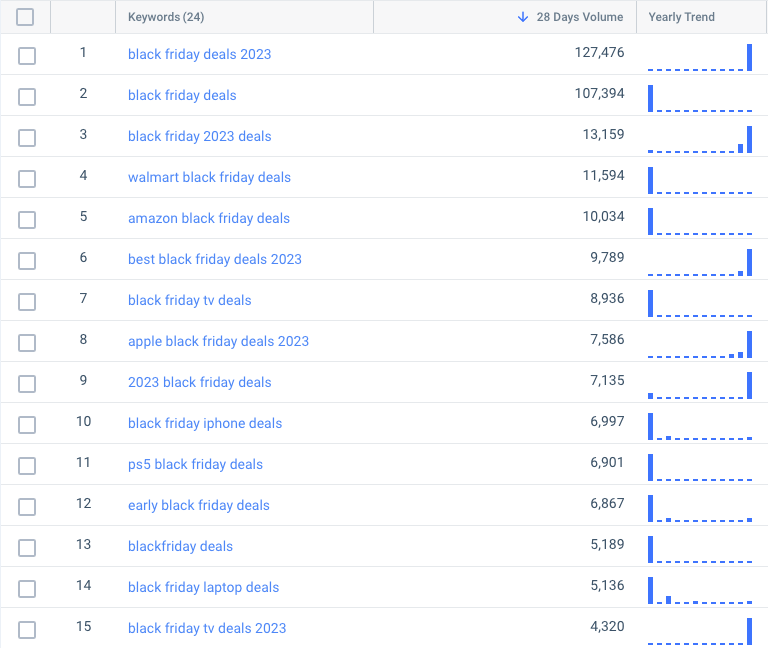The height and width of the screenshot is (648, 768).
Task: Tick the amazon black friday deals checkbox
Action: pyautogui.click(x=27, y=219)
